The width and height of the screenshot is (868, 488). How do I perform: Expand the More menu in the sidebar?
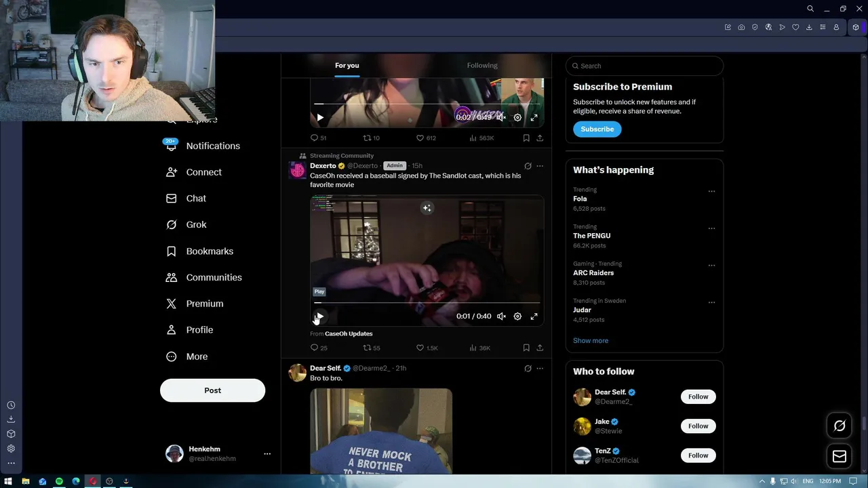click(x=187, y=357)
